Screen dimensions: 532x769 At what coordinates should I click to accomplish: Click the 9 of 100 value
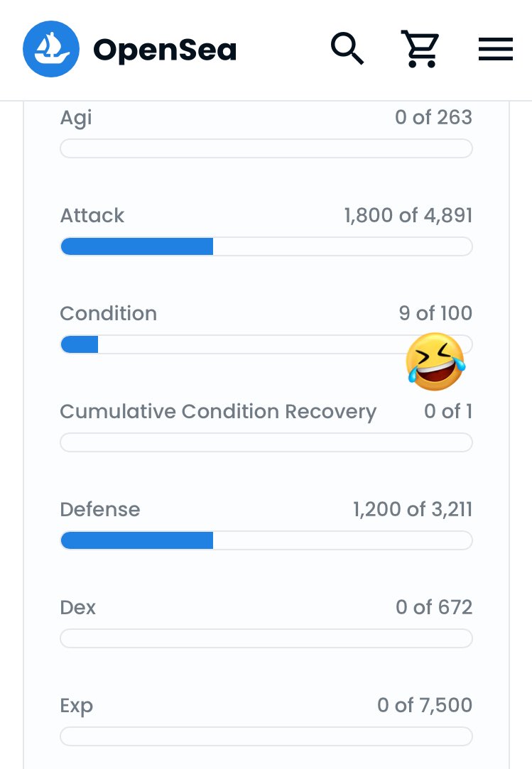point(436,313)
